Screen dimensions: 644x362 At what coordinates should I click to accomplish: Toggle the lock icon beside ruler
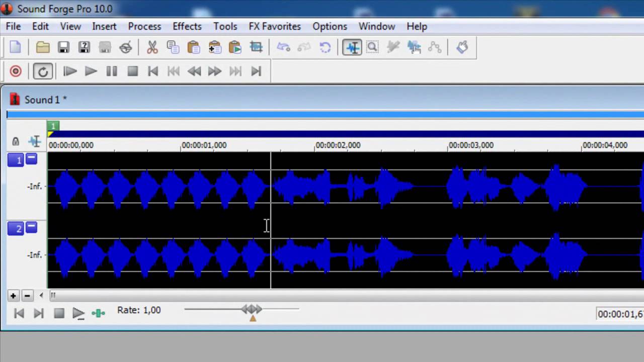point(15,141)
